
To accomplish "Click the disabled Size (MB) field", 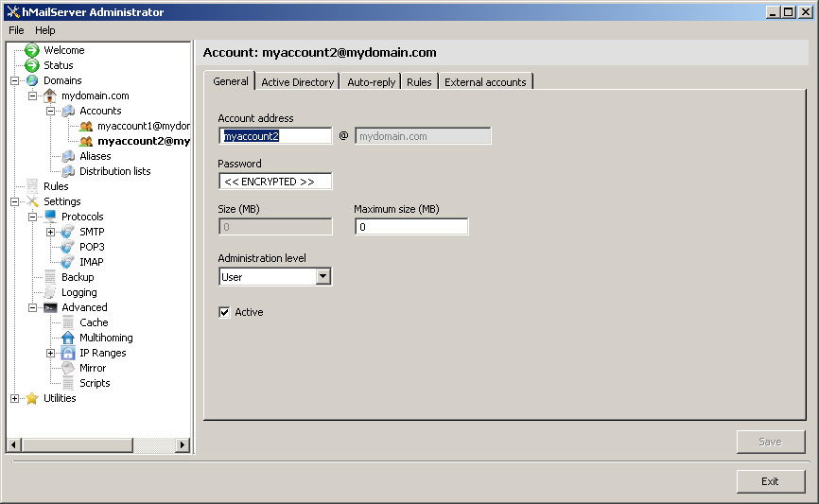I will (x=275, y=227).
